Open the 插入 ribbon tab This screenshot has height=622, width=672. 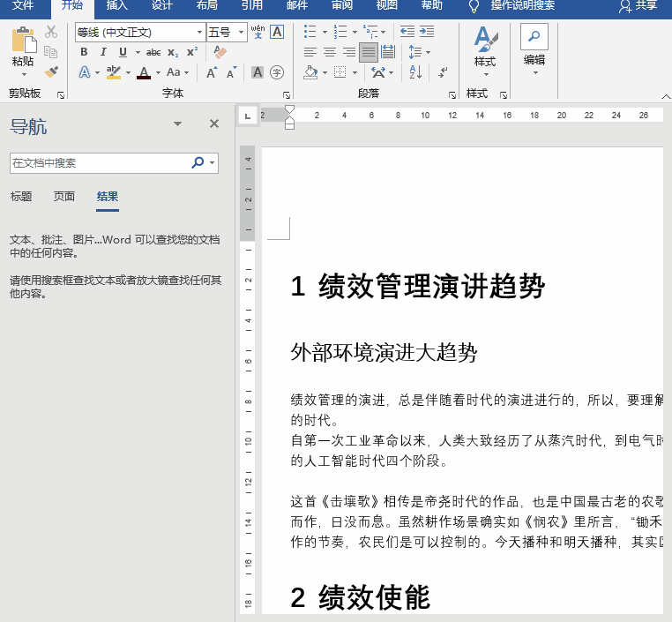click(116, 5)
